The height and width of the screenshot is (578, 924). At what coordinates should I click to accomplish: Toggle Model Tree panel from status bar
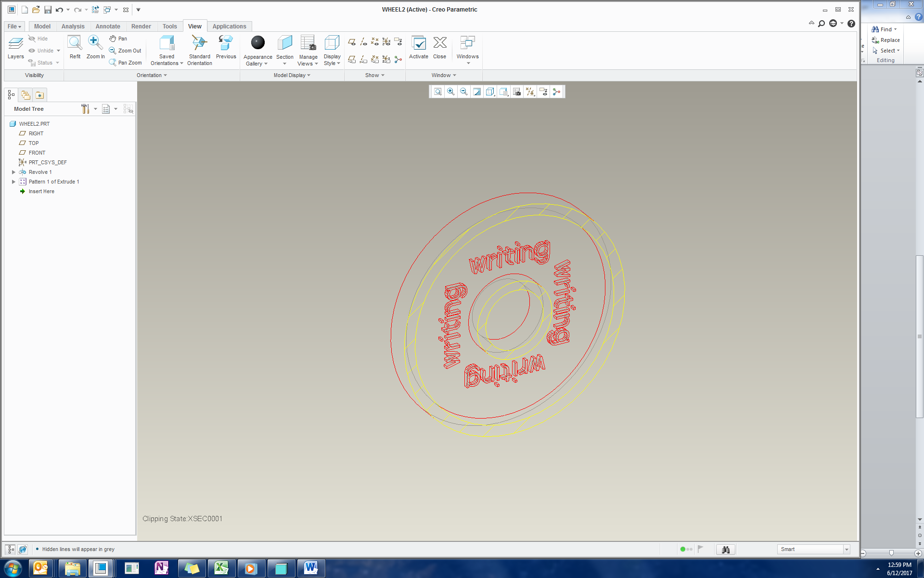click(x=11, y=550)
